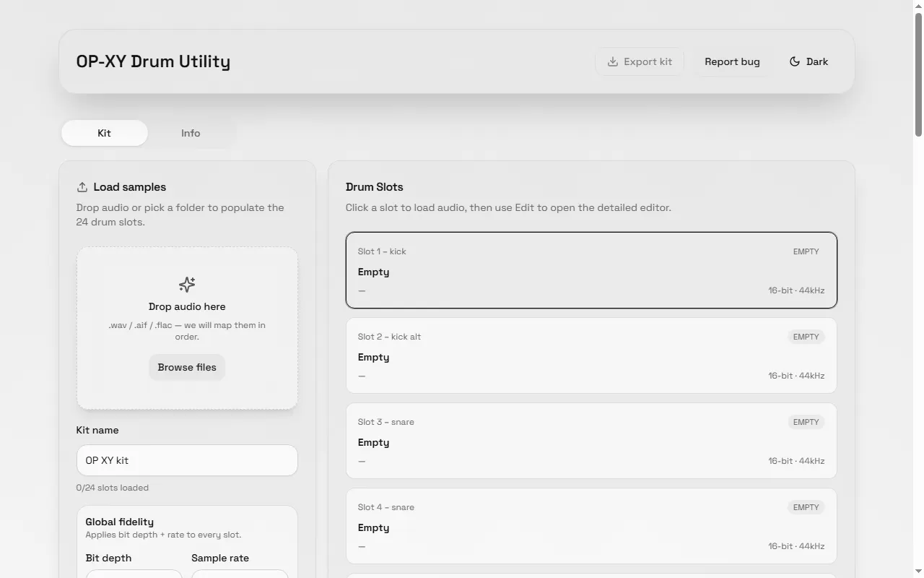Click the 0/24 slots loaded text
The height and width of the screenshot is (578, 924).
click(x=113, y=488)
